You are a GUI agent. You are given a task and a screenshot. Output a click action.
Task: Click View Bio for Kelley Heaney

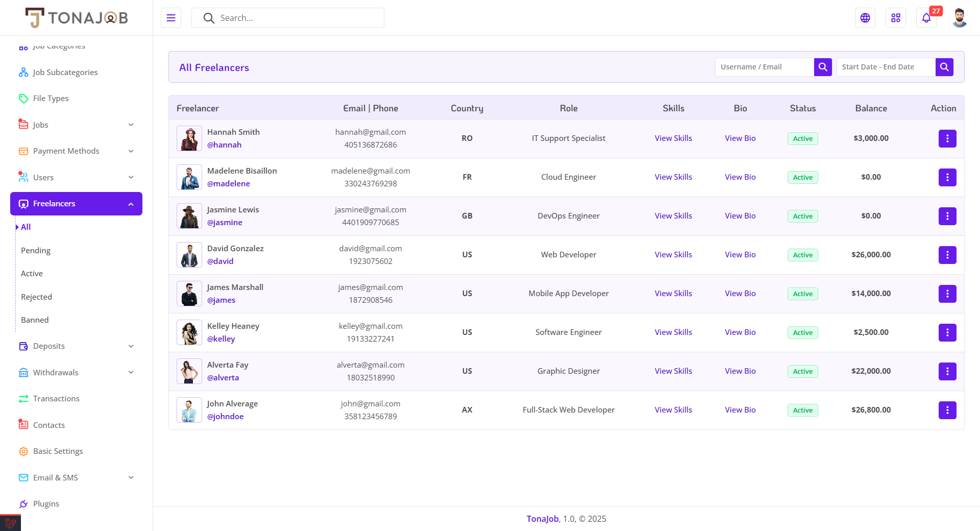[740, 332]
